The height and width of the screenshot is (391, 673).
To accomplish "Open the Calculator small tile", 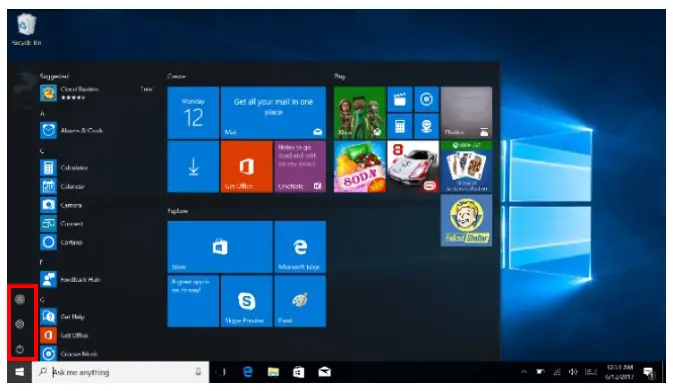I will click(400, 126).
